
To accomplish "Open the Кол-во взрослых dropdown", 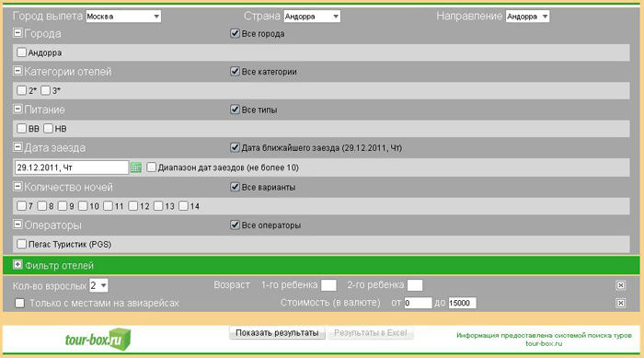I will pyautogui.click(x=98, y=285).
